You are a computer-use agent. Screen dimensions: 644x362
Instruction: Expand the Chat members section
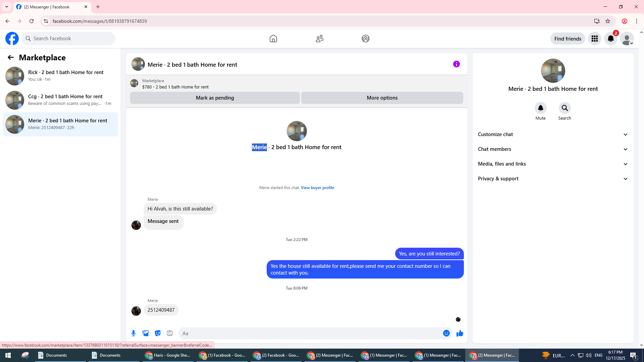[552, 149]
